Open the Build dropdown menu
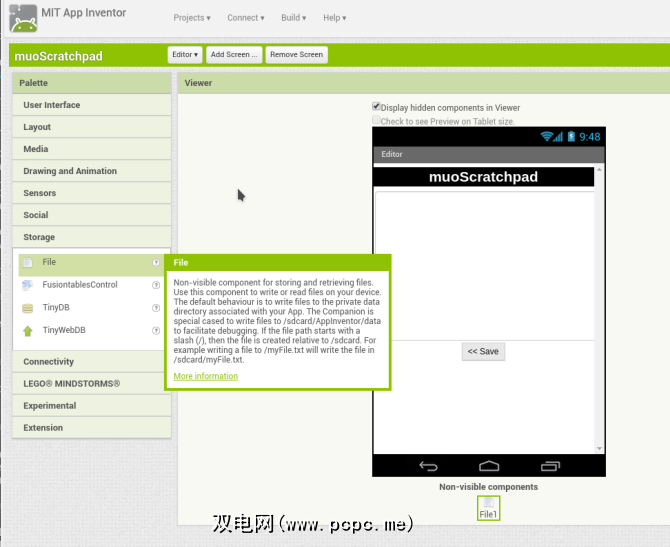This screenshot has width=670, height=547. pos(294,18)
